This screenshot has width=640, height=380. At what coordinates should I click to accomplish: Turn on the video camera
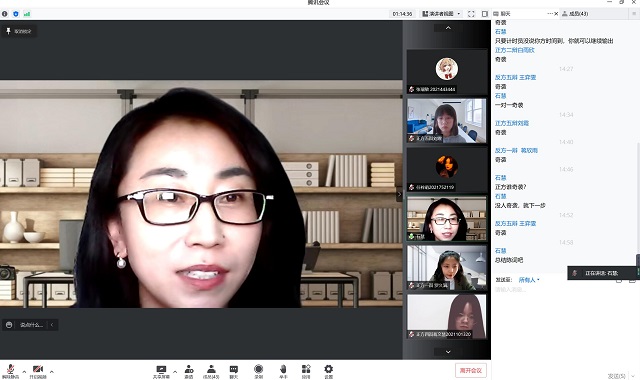38,371
